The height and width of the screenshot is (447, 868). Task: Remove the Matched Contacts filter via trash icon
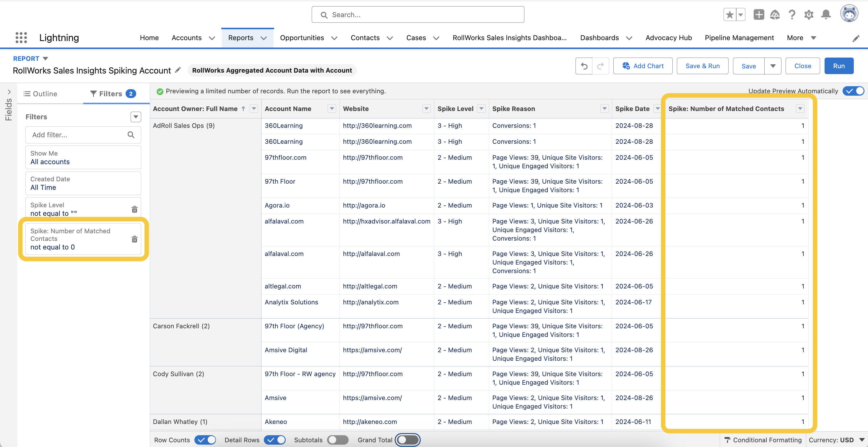pyautogui.click(x=134, y=239)
